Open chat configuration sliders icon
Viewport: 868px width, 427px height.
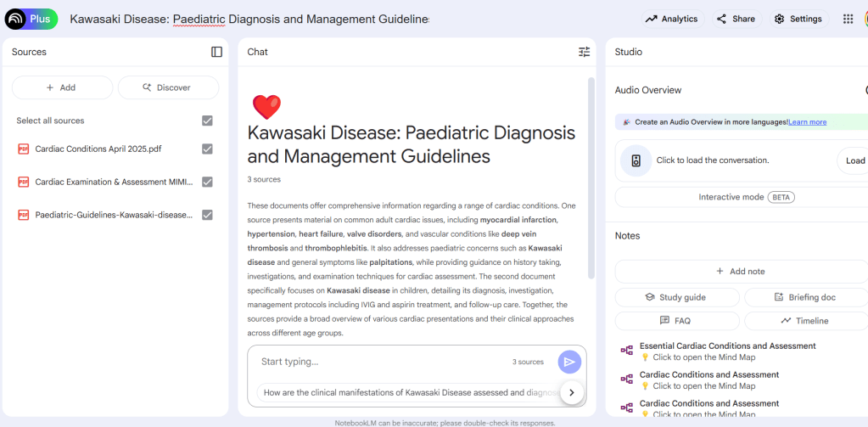[x=584, y=52]
